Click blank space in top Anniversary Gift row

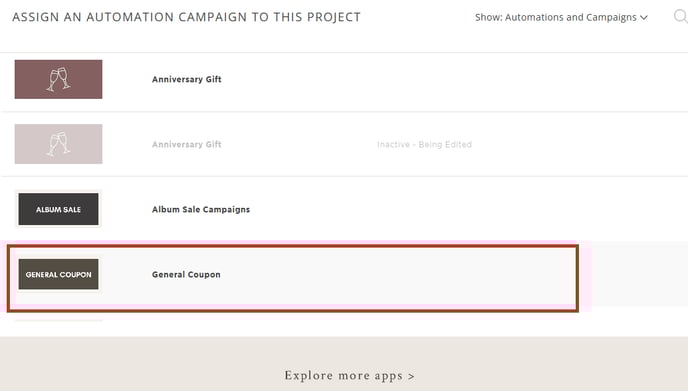point(439,81)
